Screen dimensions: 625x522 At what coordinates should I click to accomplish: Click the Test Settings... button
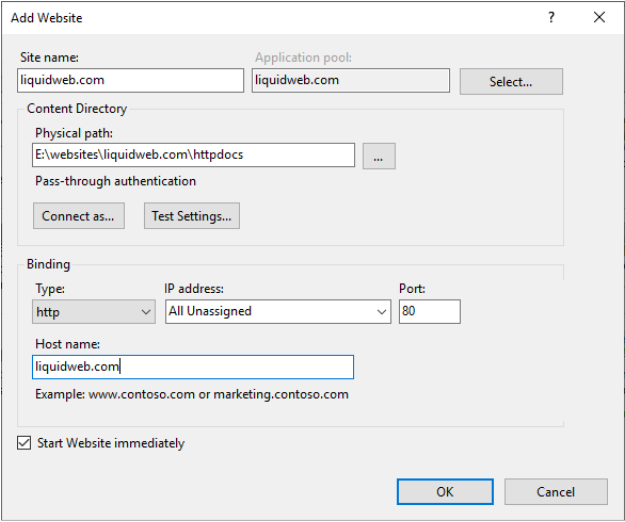(x=192, y=216)
